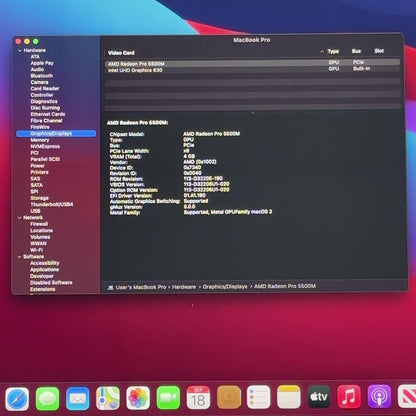Select NVMExpress in sidebar
This screenshot has width=416, height=416.
point(45,146)
